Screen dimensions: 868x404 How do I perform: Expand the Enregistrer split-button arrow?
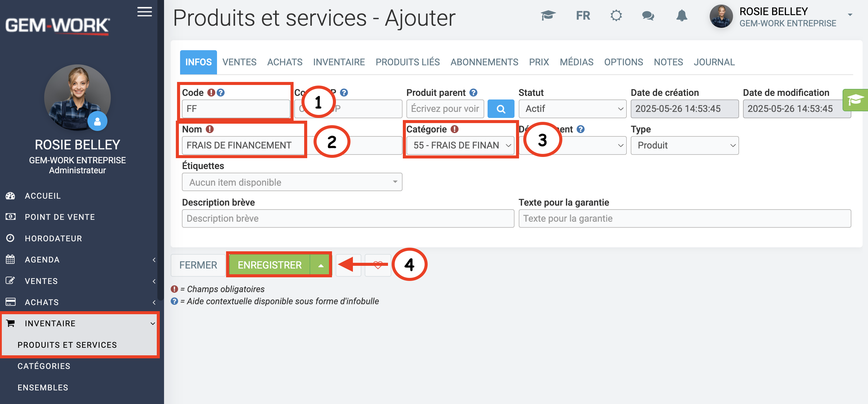tap(321, 265)
